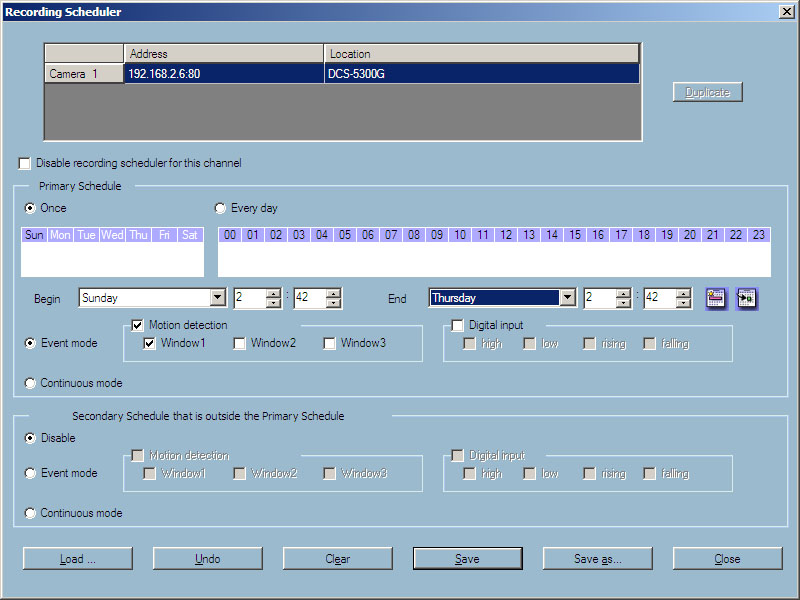Screen dimensions: 800x600
Task: Click the Undo button
Action: pos(207,559)
